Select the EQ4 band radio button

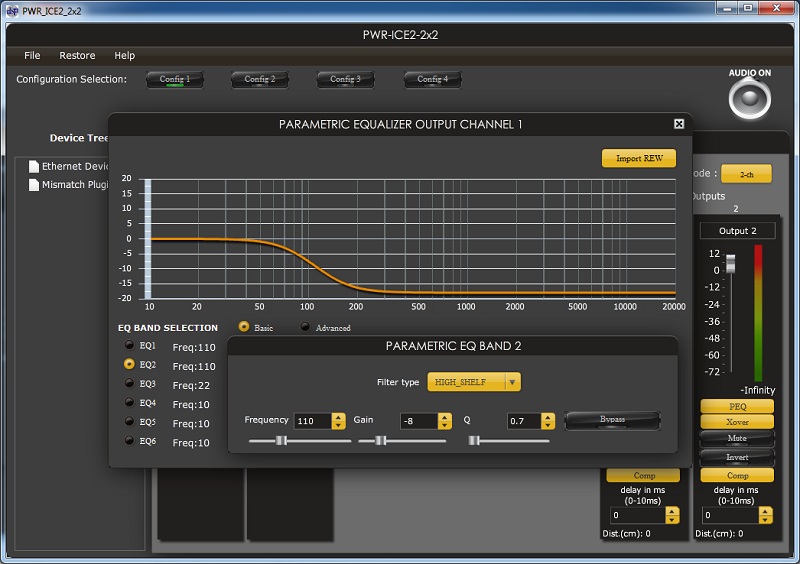click(x=129, y=403)
